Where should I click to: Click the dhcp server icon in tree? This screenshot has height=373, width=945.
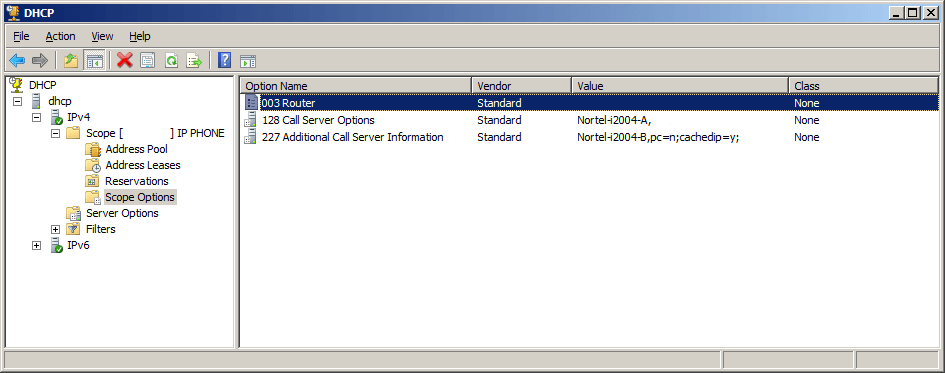36,101
